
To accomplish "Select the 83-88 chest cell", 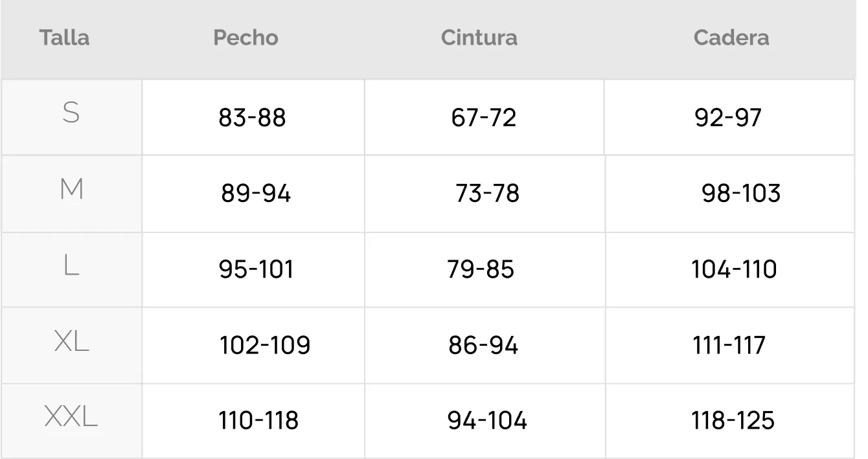I will pyautogui.click(x=252, y=117).
